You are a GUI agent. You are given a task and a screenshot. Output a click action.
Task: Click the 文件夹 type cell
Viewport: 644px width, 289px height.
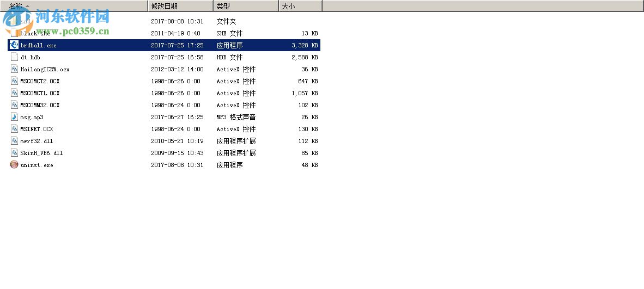226,21
